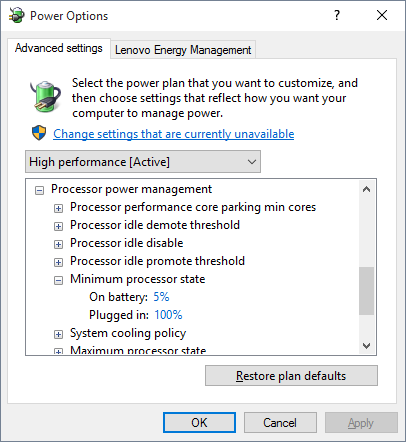This screenshot has height=442, width=406.
Task: Expand Processor idle demote threshold
Action: 58,226
